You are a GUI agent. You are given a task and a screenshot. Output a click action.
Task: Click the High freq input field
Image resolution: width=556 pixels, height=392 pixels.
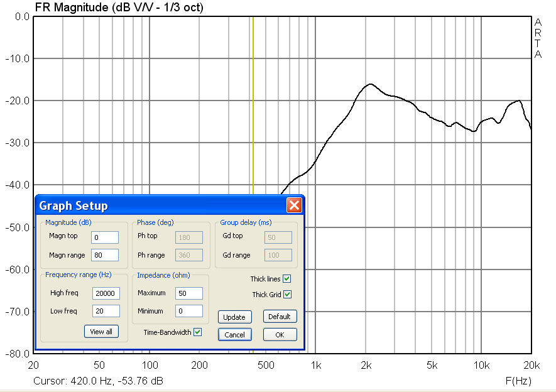click(106, 293)
